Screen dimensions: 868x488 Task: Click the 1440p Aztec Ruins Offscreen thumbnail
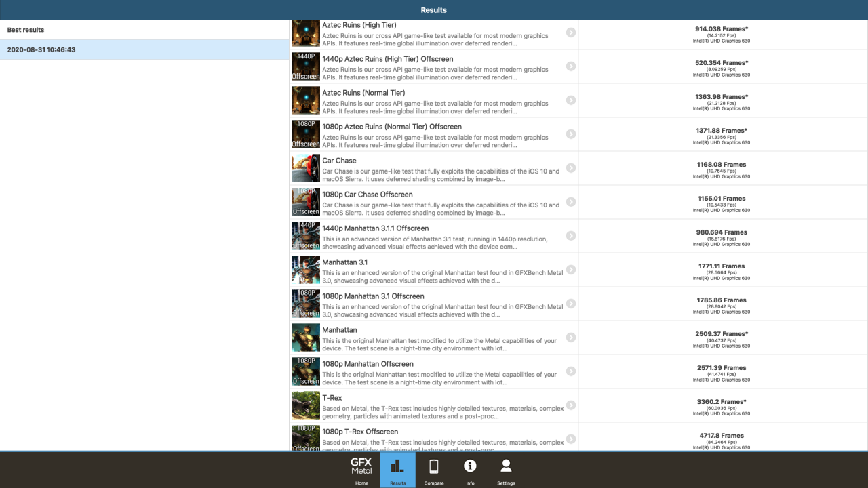pos(306,66)
